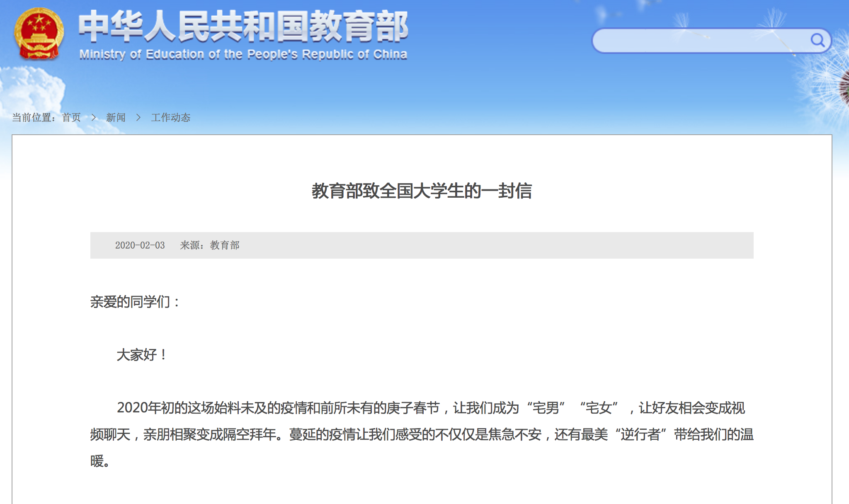Click the paragraph beginning with 2020年初
Viewport: 849px width, 504px height.
click(422, 434)
